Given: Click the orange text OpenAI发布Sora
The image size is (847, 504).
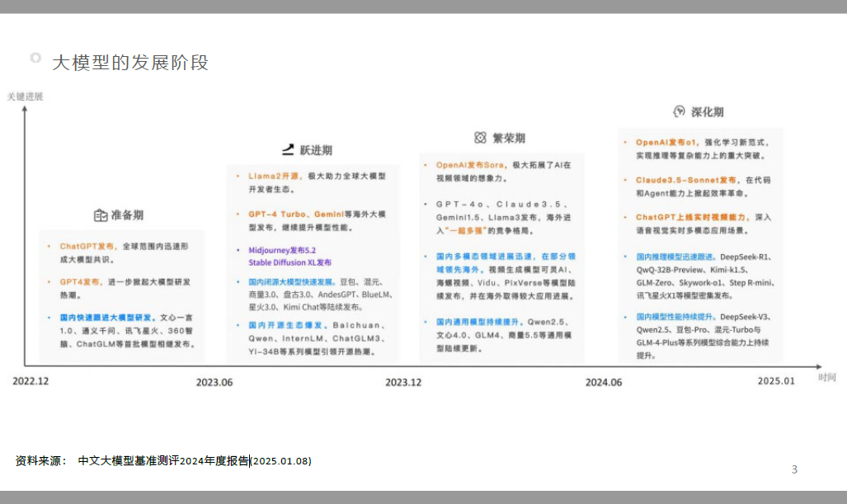Looking at the screenshot, I should point(472,165).
